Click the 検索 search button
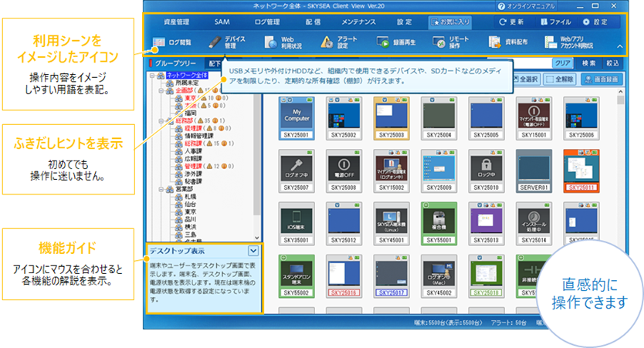 (588, 63)
